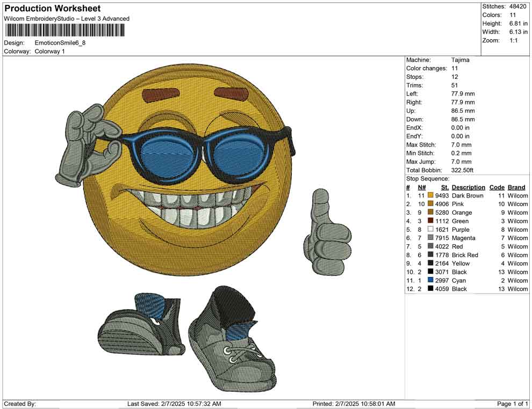Click the 3071 Black color swatch
Screen dimensions: 532x409
[x=430, y=272]
